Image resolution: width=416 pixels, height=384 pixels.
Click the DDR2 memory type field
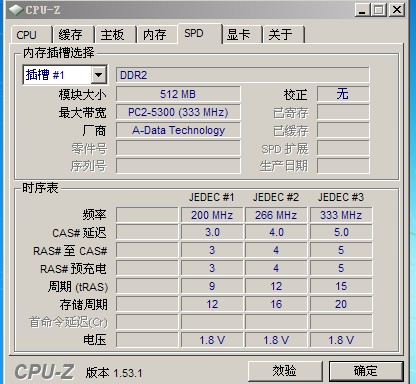pos(243,75)
